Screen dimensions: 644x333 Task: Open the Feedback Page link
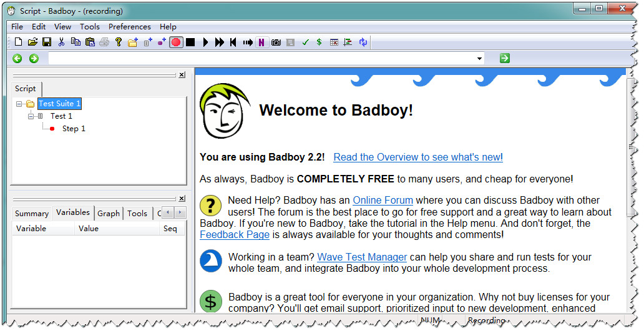coord(235,235)
